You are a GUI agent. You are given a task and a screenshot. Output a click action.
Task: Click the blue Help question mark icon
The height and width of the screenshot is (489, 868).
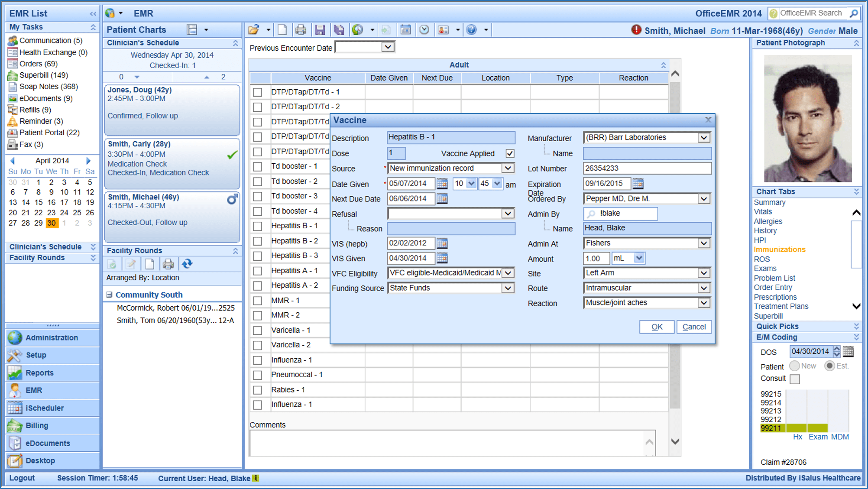(x=471, y=30)
